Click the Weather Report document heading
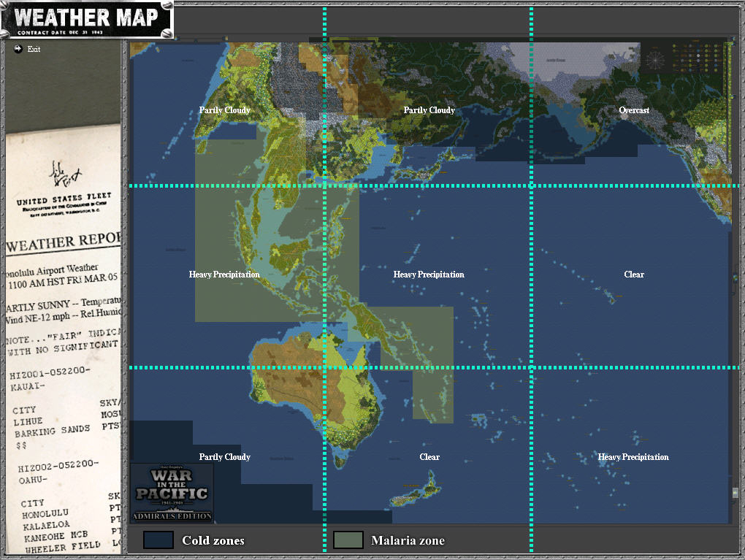The height and width of the screenshot is (560, 745). click(63, 242)
